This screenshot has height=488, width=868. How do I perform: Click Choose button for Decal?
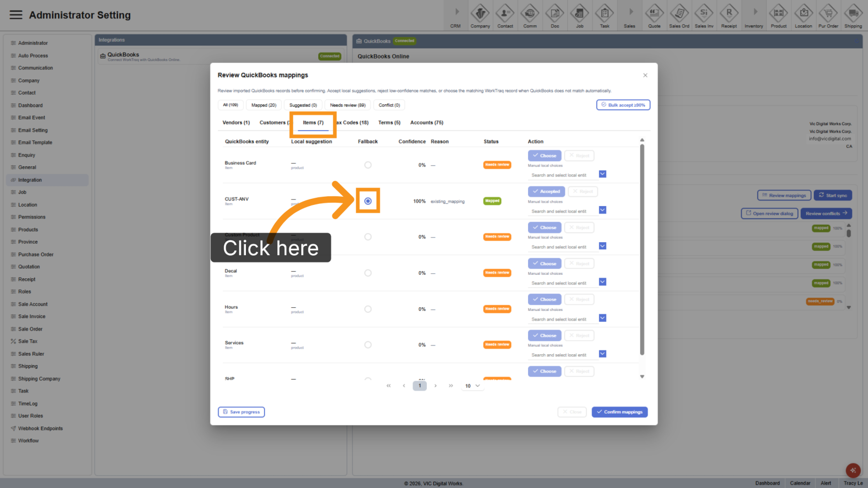click(x=545, y=263)
